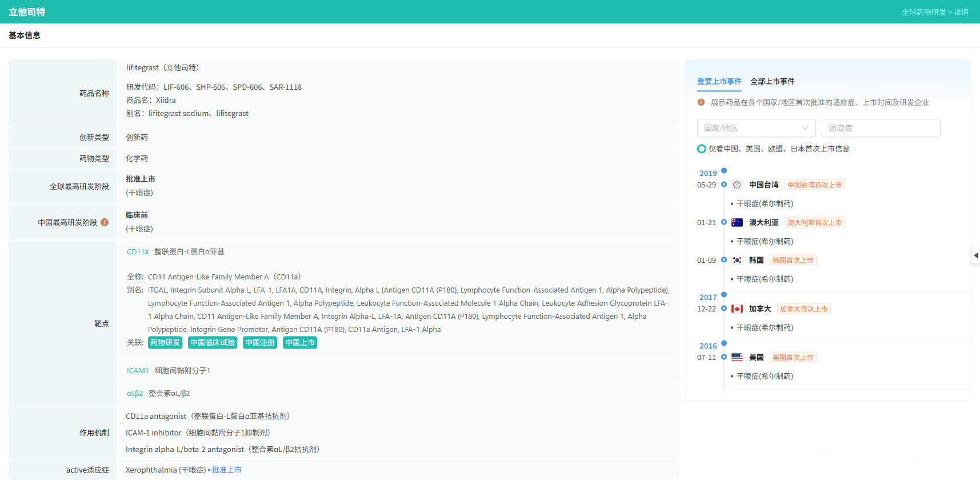Toggle 仅看中国、美国、欧盟、日本首次上市信息 radio
This screenshot has height=480, width=980.
pyautogui.click(x=702, y=149)
